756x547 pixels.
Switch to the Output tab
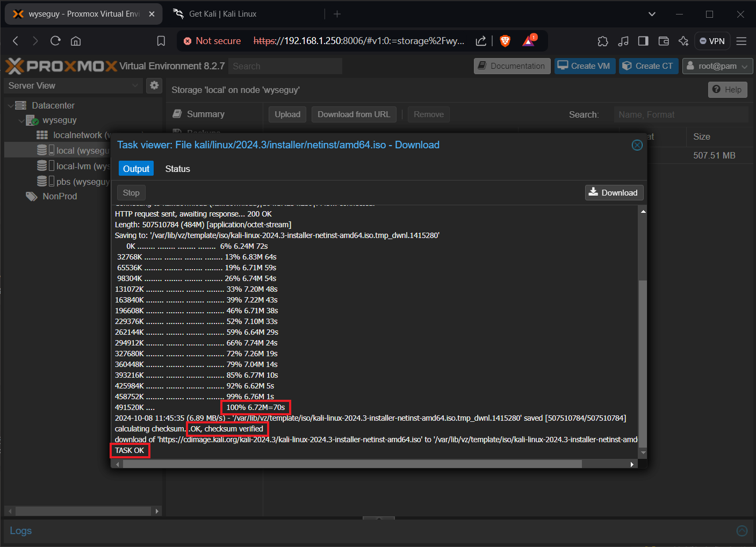[x=136, y=169]
